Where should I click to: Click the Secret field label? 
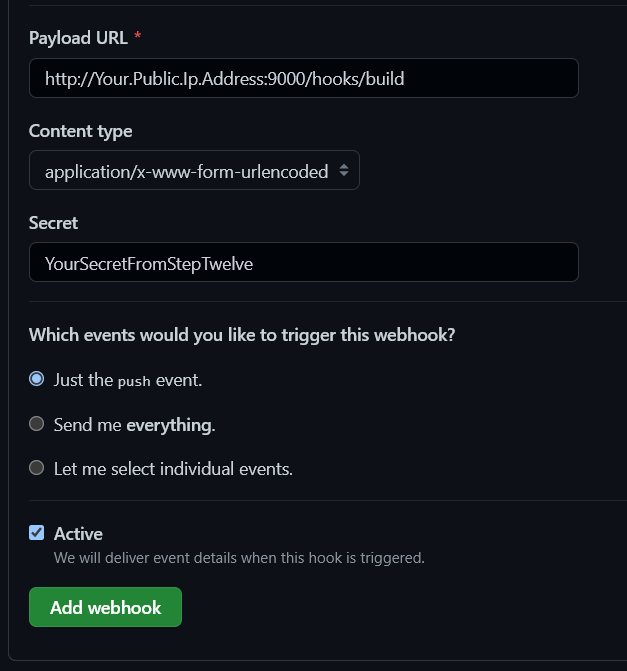(x=53, y=223)
